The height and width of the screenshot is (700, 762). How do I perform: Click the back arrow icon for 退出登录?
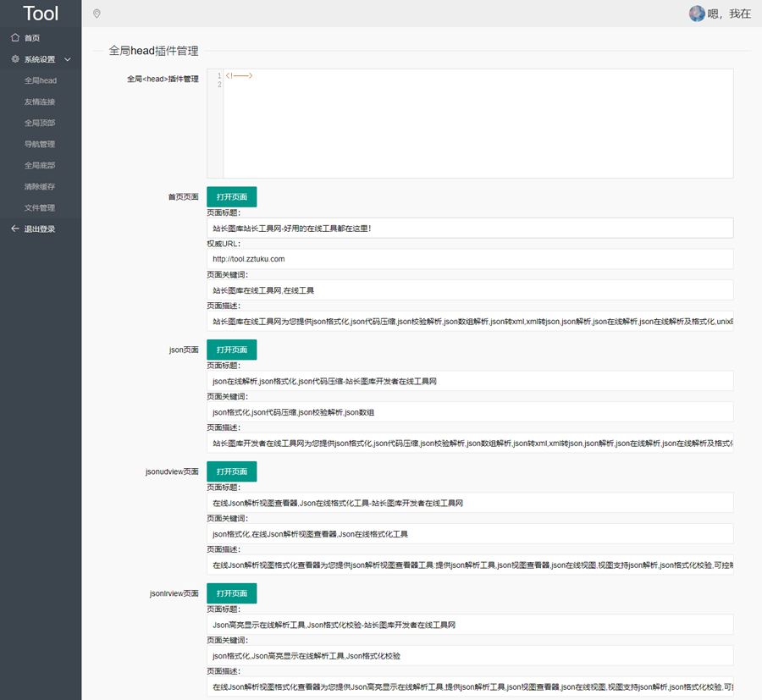pos(15,229)
